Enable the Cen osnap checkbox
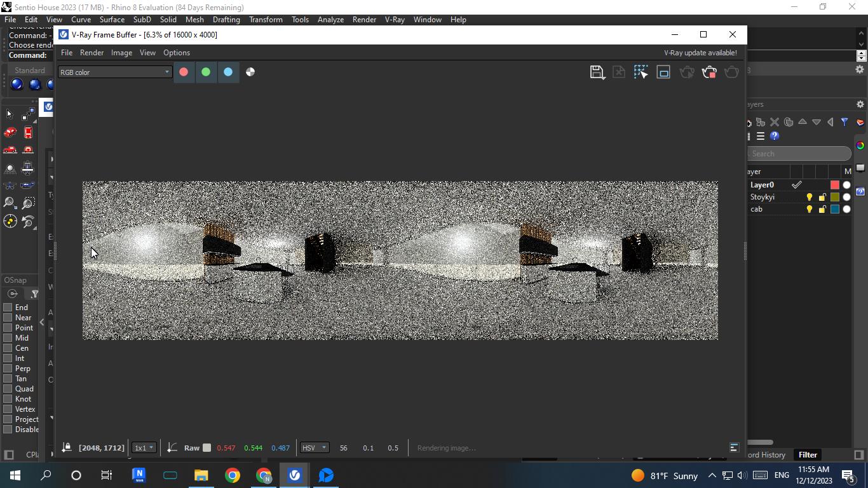 (8, 348)
